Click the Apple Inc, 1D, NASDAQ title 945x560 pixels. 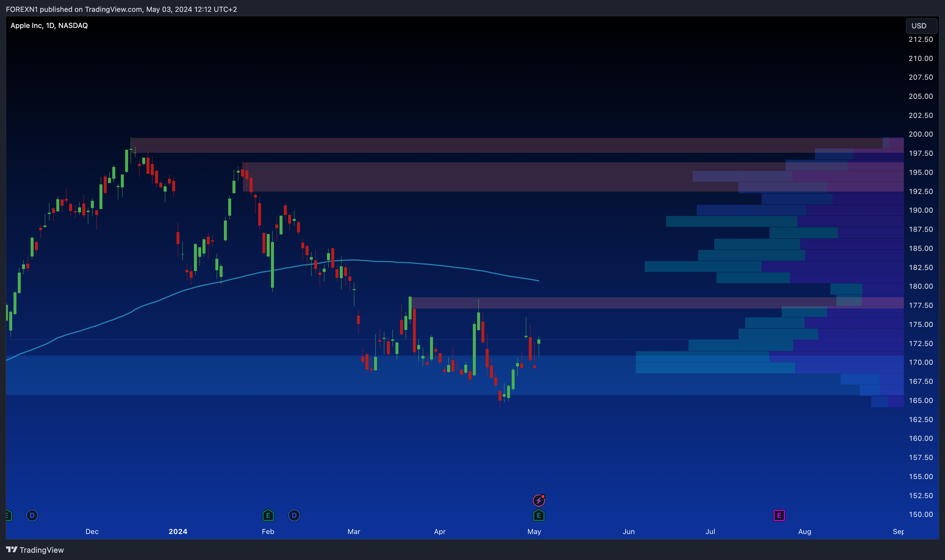49,25
